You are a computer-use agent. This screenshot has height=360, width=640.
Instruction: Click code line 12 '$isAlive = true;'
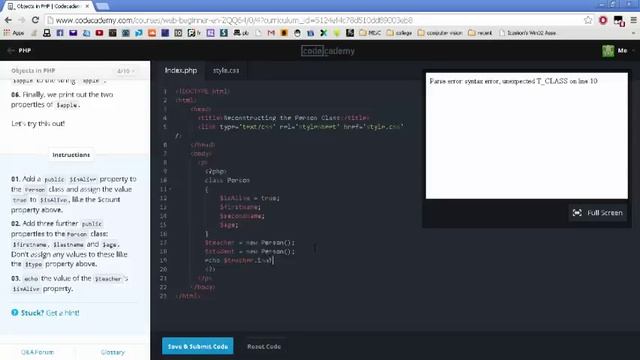[249, 198]
